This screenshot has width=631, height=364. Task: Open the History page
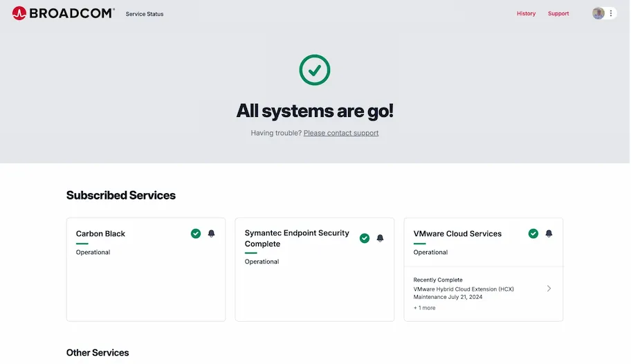click(x=526, y=13)
